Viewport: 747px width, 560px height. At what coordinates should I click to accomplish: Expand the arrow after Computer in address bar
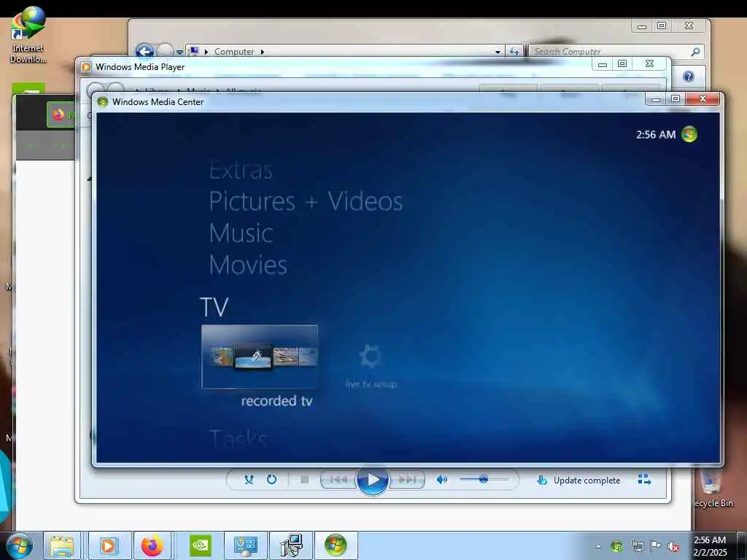pyautogui.click(x=263, y=52)
